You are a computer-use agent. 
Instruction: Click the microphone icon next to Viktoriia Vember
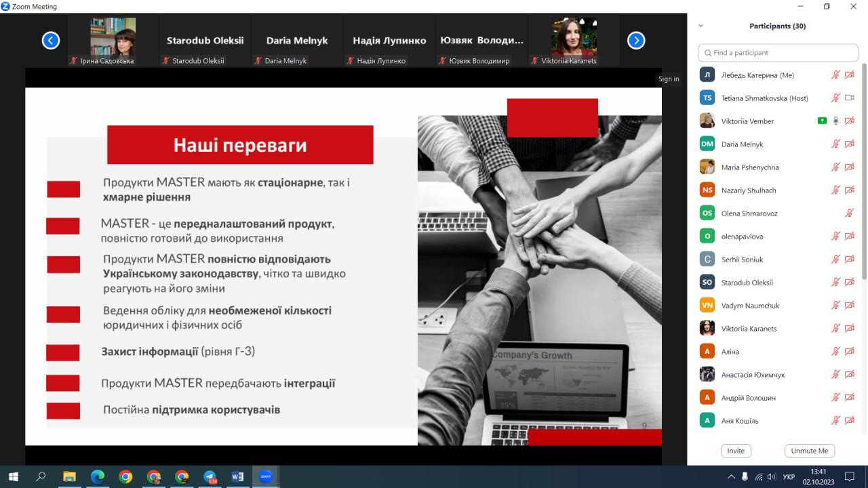(x=836, y=121)
